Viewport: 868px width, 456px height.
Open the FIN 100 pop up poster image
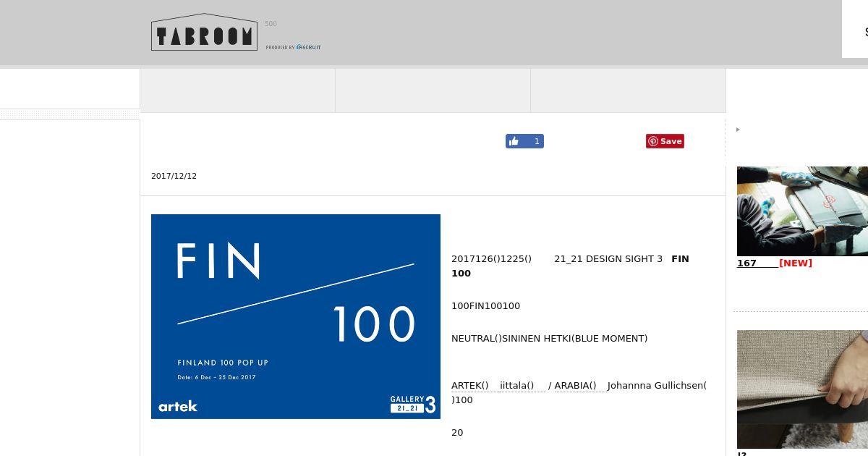[296, 316]
